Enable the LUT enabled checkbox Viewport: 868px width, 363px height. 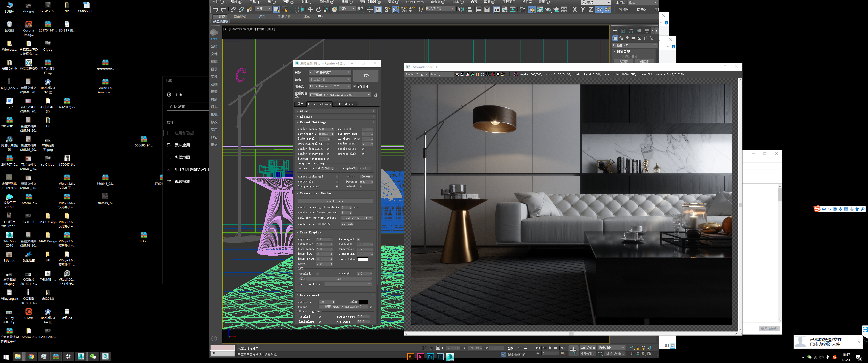(x=317, y=274)
